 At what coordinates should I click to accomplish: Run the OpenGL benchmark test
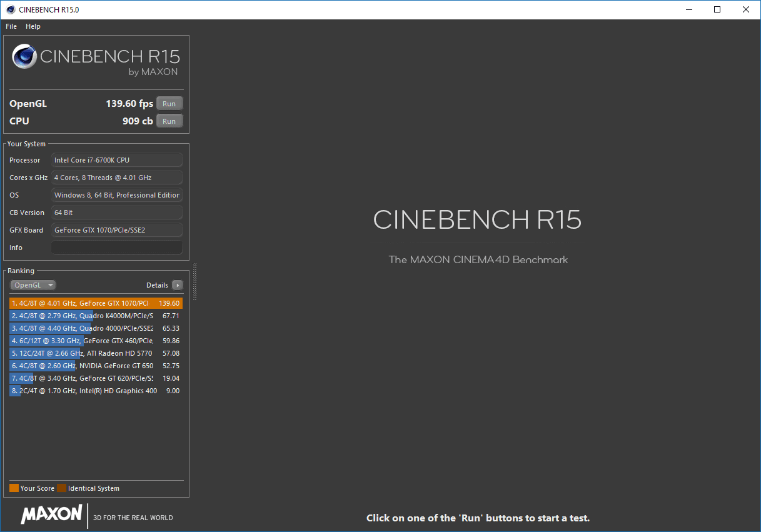tap(169, 104)
